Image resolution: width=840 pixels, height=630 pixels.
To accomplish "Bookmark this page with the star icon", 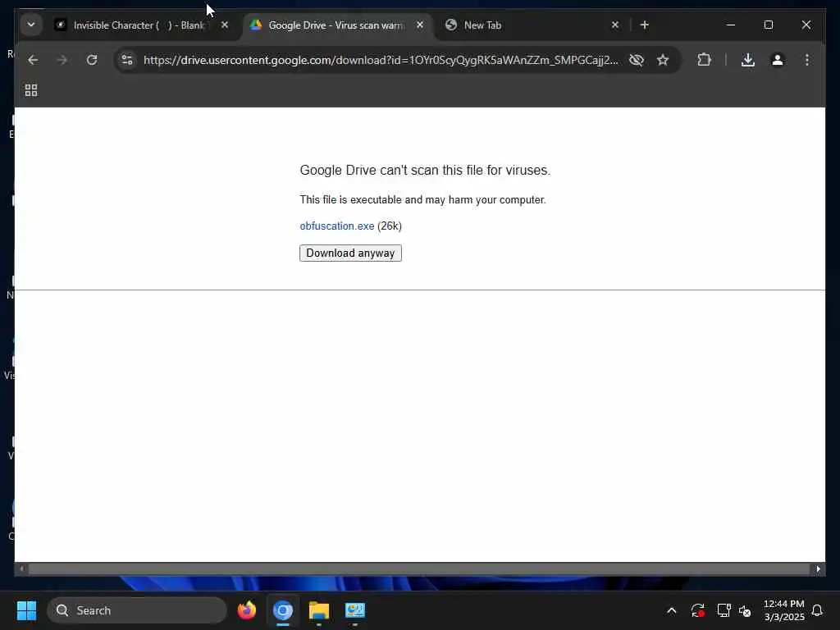I will pyautogui.click(x=663, y=60).
